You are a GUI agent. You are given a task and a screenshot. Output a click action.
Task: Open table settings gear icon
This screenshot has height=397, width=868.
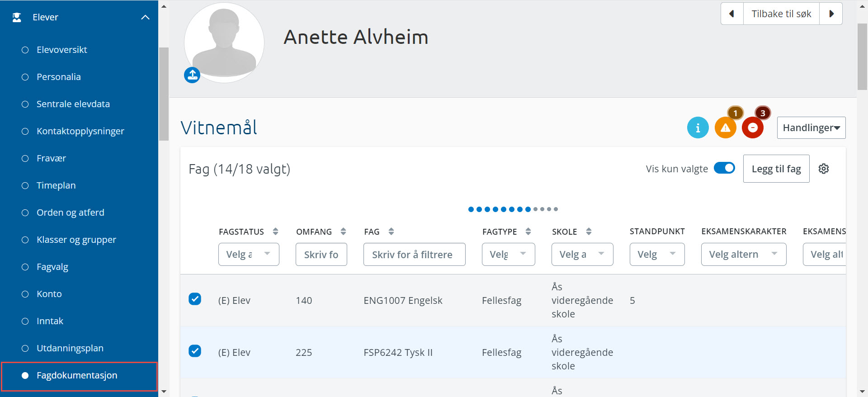824,169
